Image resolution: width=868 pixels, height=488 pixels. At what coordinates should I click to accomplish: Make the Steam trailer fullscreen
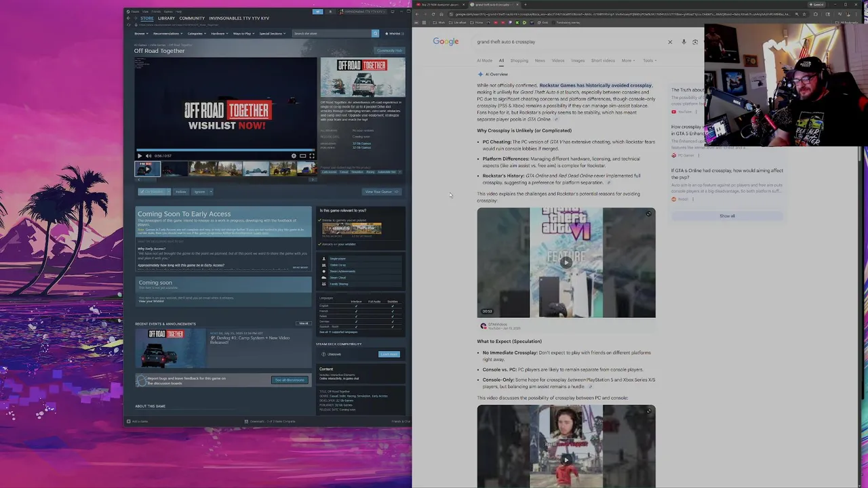[x=312, y=156]
